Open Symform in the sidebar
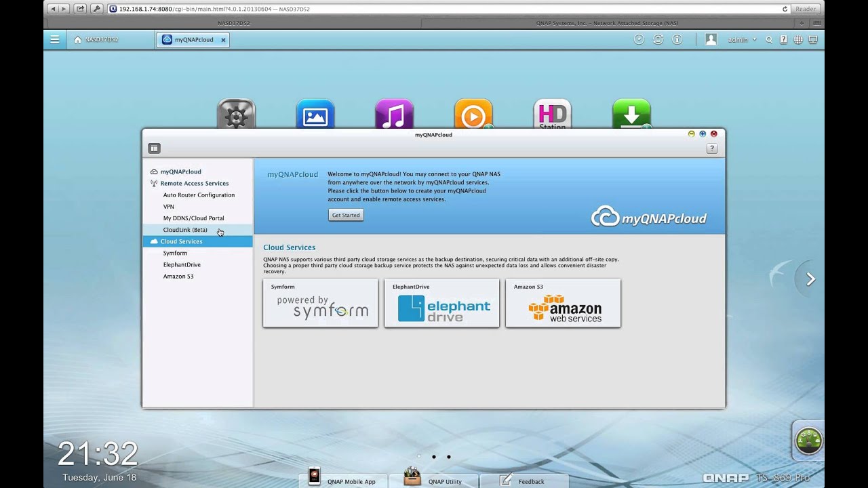This screenshot has height=488, width=868. [x=175, y=253]
